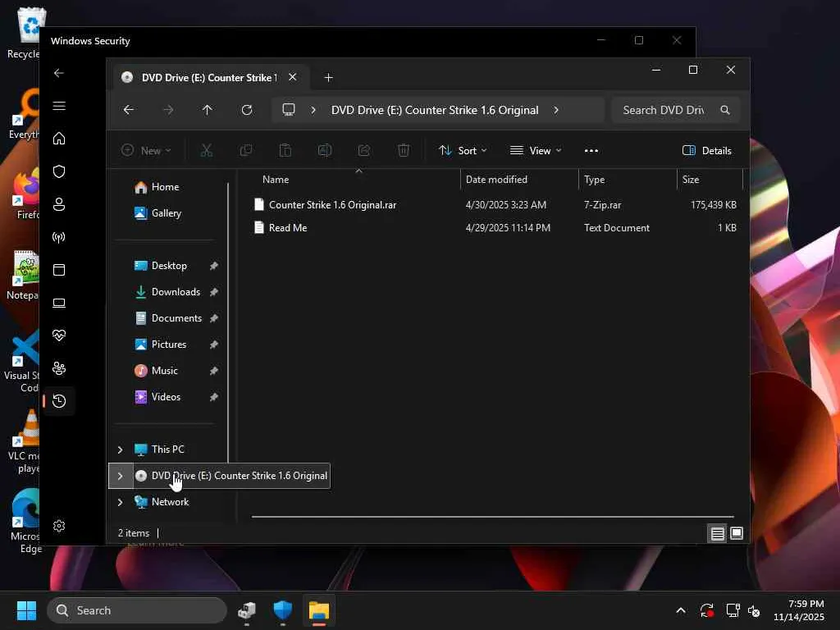Screen dimensions: 840x630
Task: Open pinned Videos folder
Action: coord(166,397)
